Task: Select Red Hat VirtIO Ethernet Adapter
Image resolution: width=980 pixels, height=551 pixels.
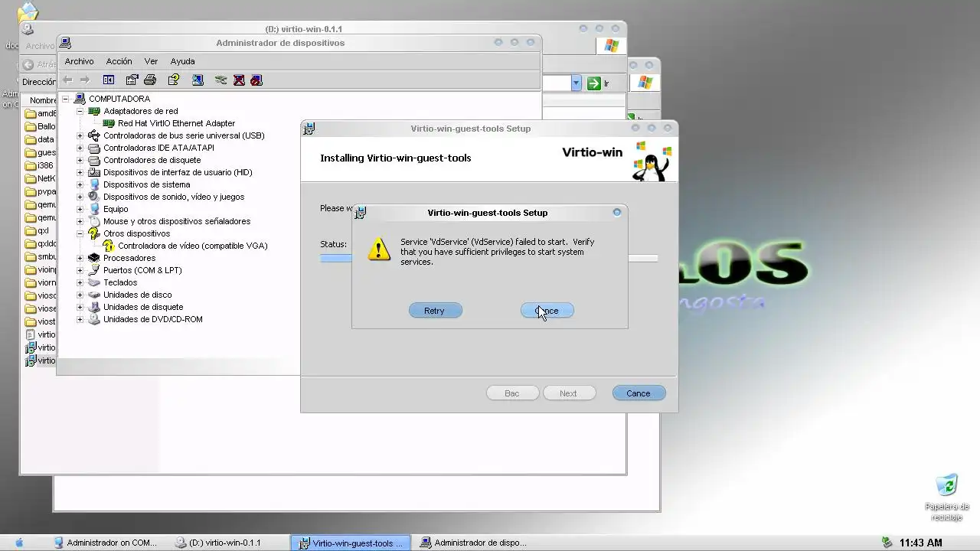Action: pyautogui.click(x=176, y=123)
